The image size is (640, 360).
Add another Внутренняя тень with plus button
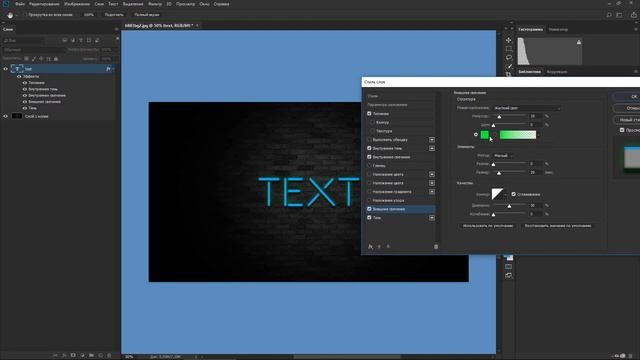(432, 148)
